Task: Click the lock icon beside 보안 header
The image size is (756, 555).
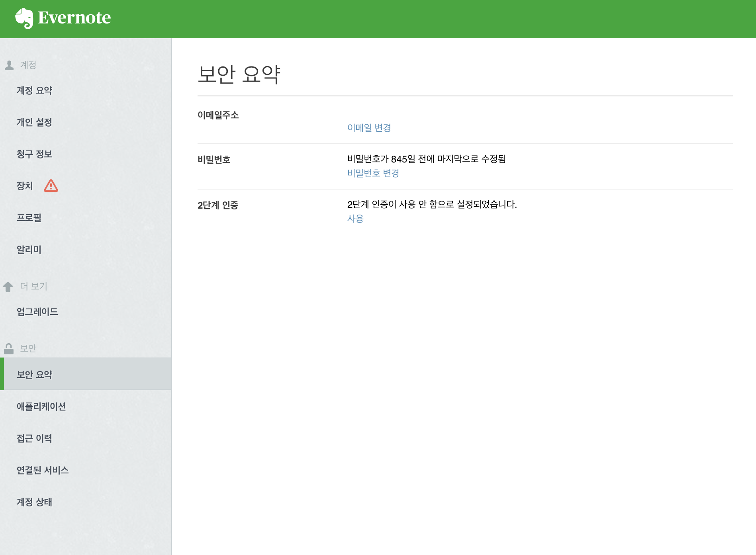Action: (9, 349)
